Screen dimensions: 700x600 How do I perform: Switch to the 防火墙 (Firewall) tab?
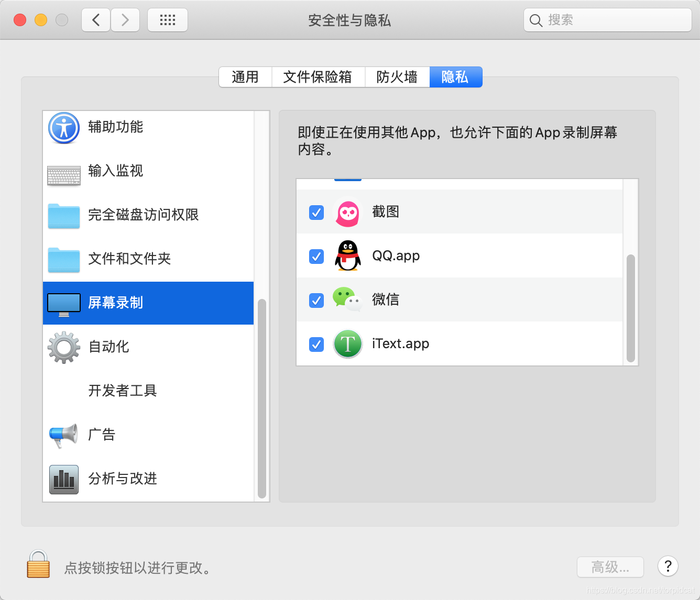tap(397, 77)
